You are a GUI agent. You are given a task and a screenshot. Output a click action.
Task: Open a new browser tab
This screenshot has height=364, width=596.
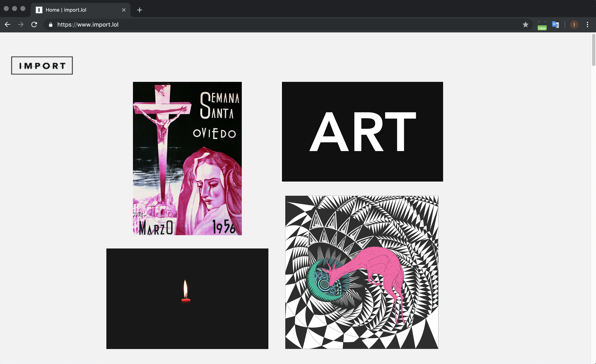pos(139,10)
